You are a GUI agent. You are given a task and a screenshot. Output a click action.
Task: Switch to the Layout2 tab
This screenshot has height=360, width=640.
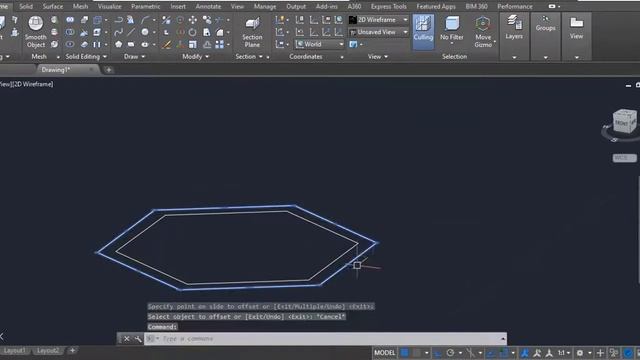pyautogui.click(x=48, y=351)
